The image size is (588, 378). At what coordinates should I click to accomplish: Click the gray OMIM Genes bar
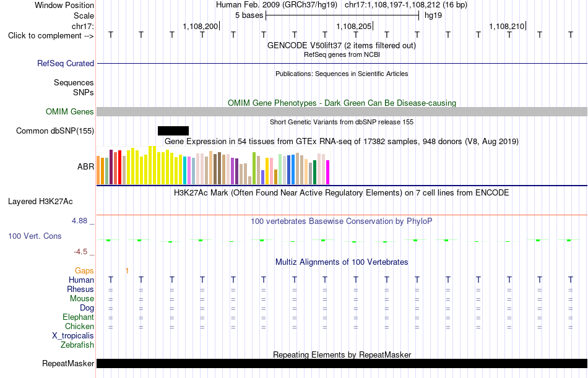click(x=342, y=112)
